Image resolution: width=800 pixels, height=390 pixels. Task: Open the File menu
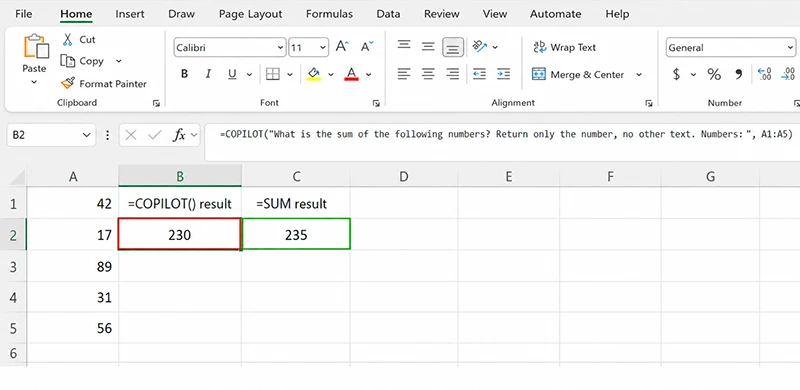23,14
